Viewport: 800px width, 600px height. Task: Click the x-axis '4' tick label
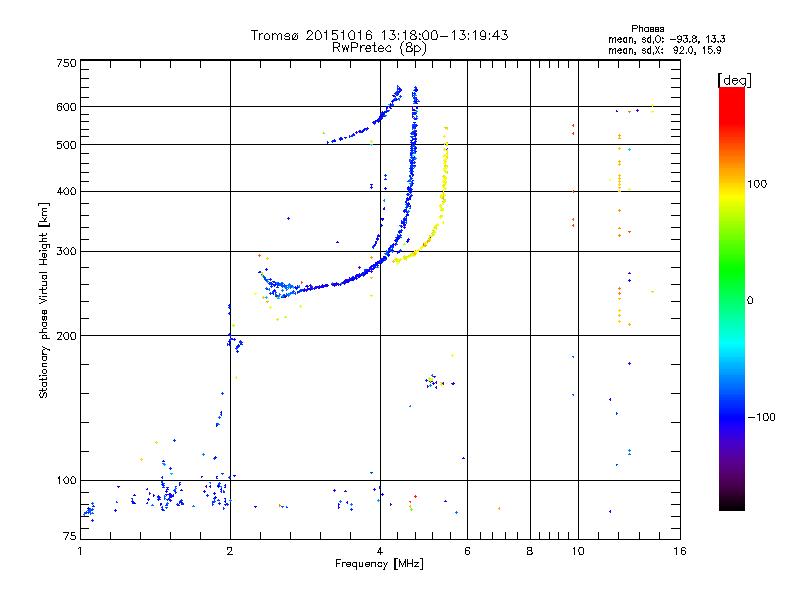pyautogui.click(x=380, y=552)
